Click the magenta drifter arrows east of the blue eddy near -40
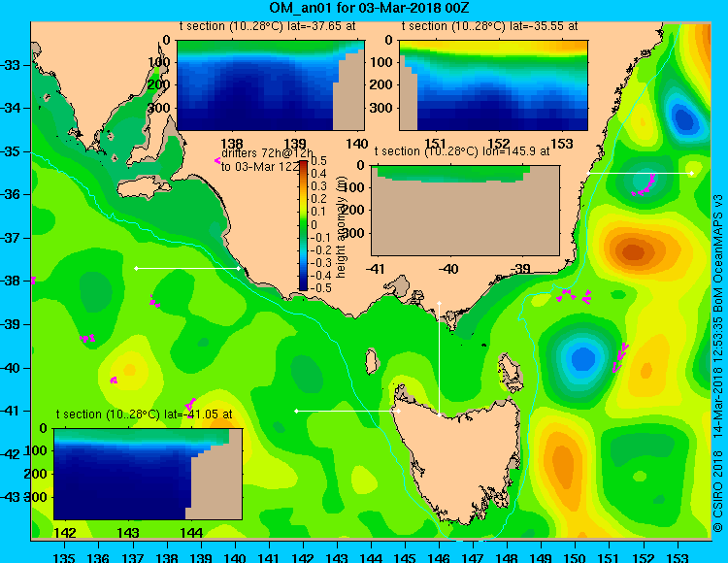The width and height of the screenshot is (728, 563). tap(620, 357)
